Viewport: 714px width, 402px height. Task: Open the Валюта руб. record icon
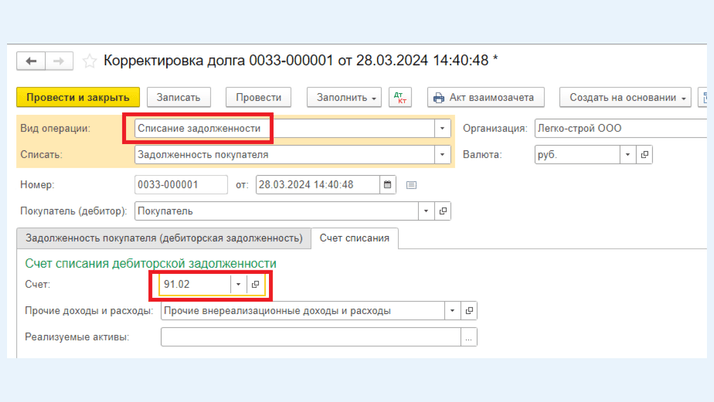tap(644, 155)
